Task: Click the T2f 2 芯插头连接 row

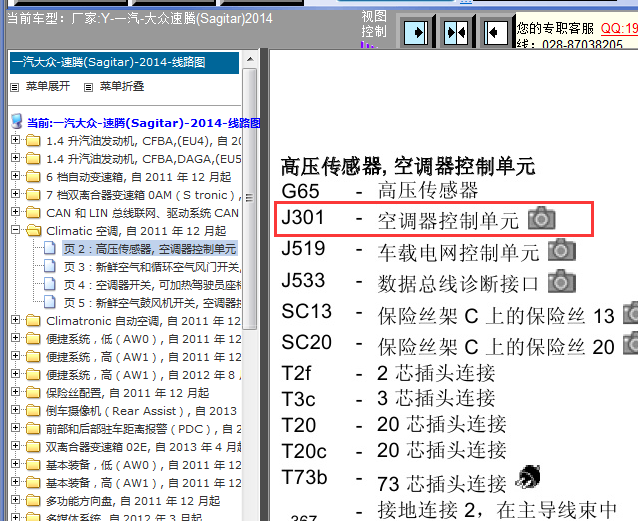Action: pos(388,373)
